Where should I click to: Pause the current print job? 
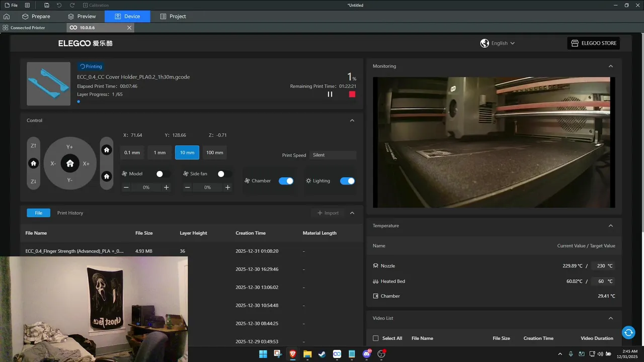tap(330, 94)
